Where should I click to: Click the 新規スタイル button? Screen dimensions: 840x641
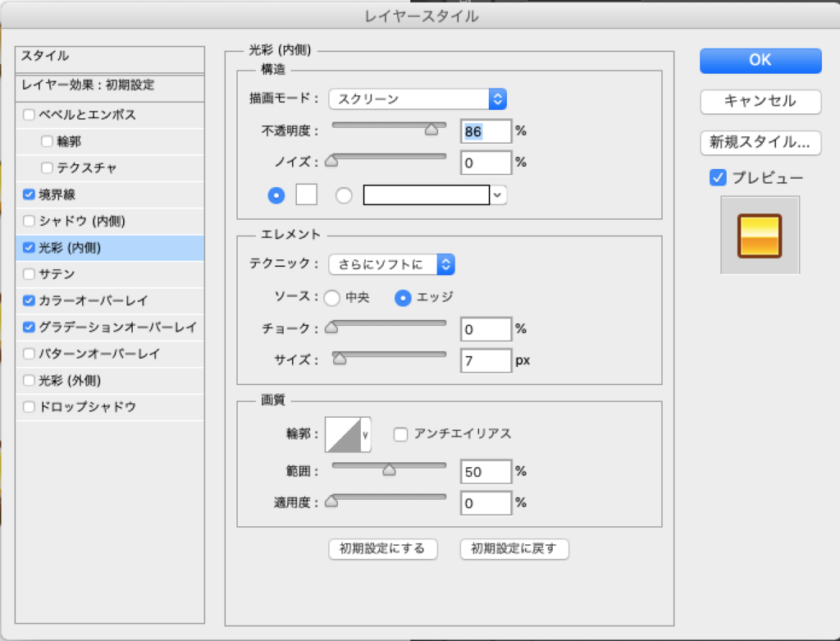[x=760, y=142]
